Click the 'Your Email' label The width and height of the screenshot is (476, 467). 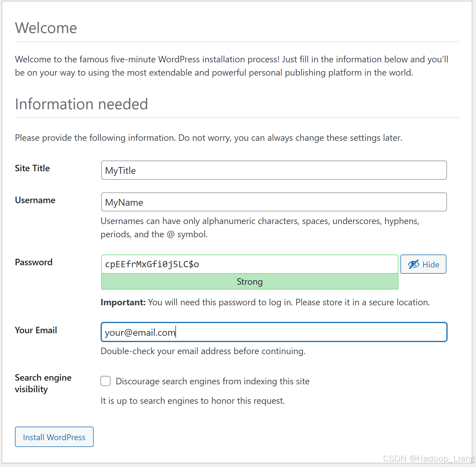(x=36, y=330)
